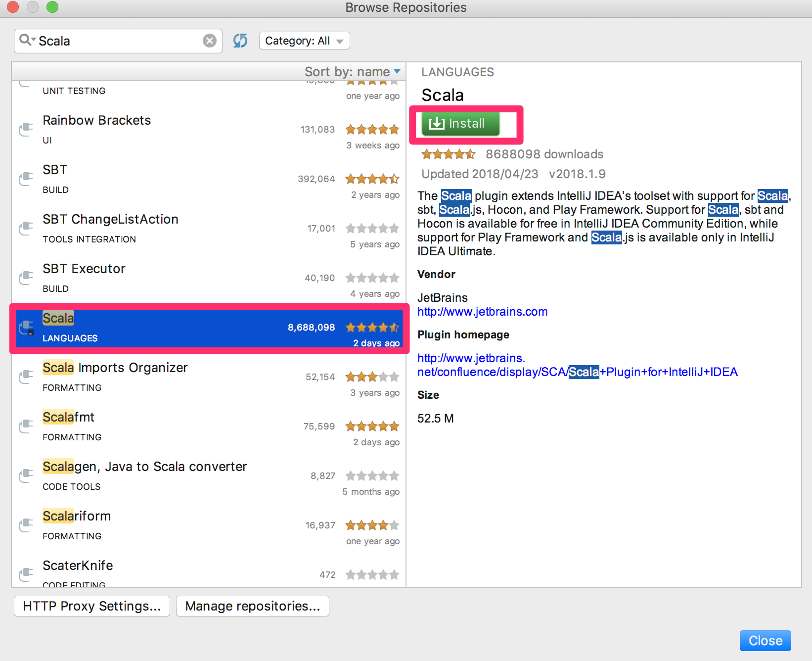Screen dimensions: 812x661
Task: Click the SBT plugin icon
Action: pyautogui.click(x=25, y=179)
